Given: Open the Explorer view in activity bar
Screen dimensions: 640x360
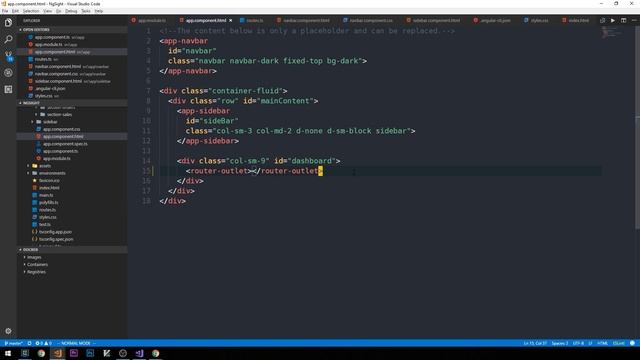Looking at the screenshot, I should click(8, 22).
